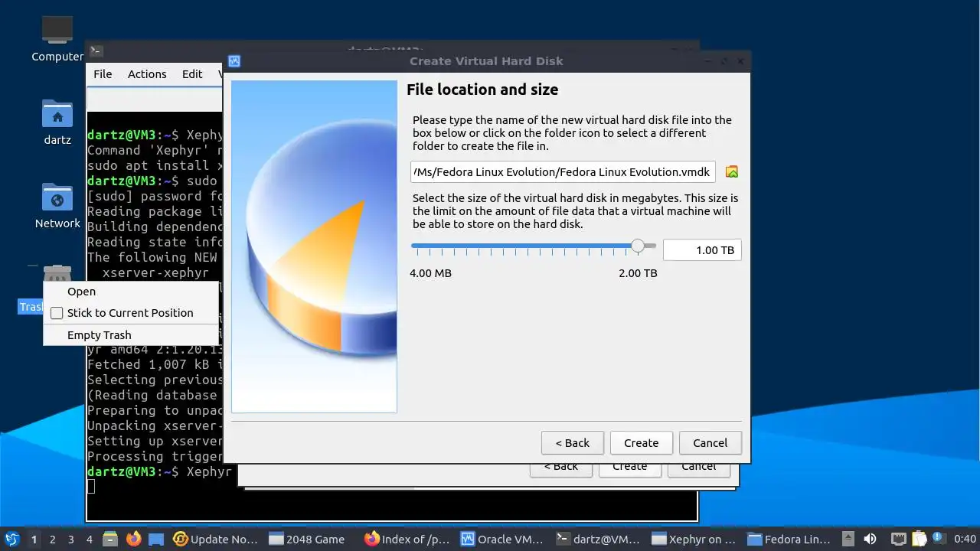Open the Actions menu in the terminal window

point(147,74)
